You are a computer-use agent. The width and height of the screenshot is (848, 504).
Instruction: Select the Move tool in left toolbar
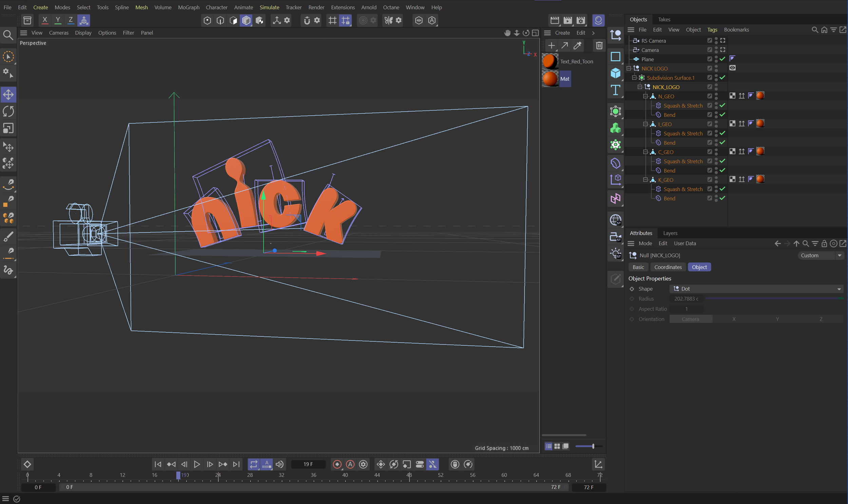click(8, 94)
